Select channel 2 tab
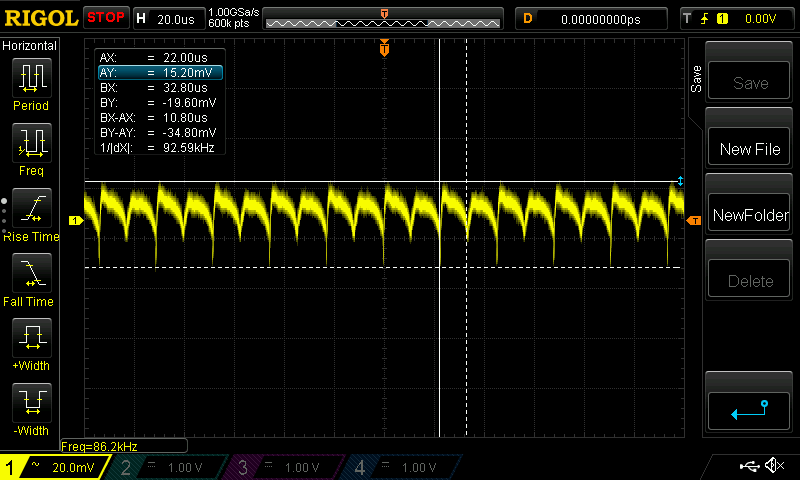The height and width of the screenshot is (480, 800). pyautogui.click(x=168, y=467)
